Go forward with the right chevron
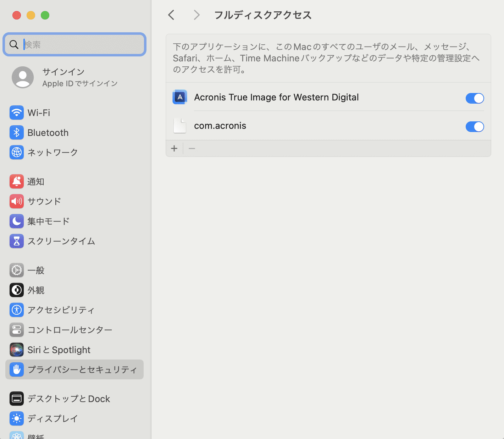Screen dimensions: 504x439 point(197,15)
